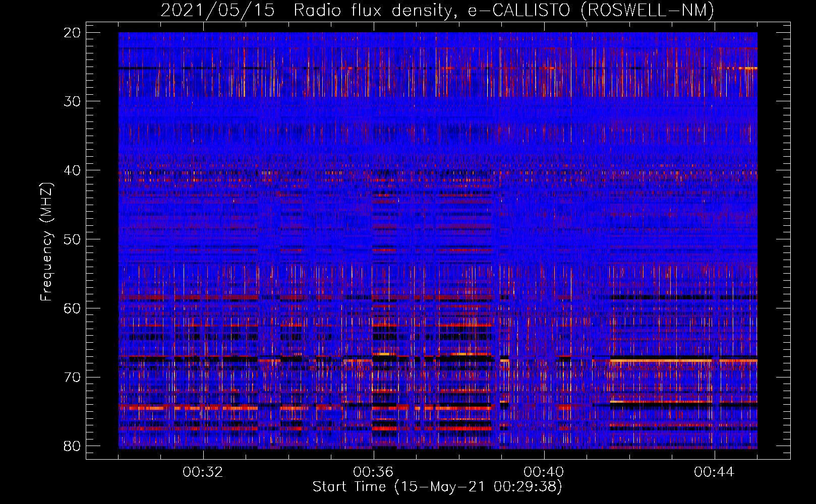Screen dimensions: 816x504
Task: Click the Frequency (MHZ) axis label
Action: pyautogui.click(x=46, y=241)
